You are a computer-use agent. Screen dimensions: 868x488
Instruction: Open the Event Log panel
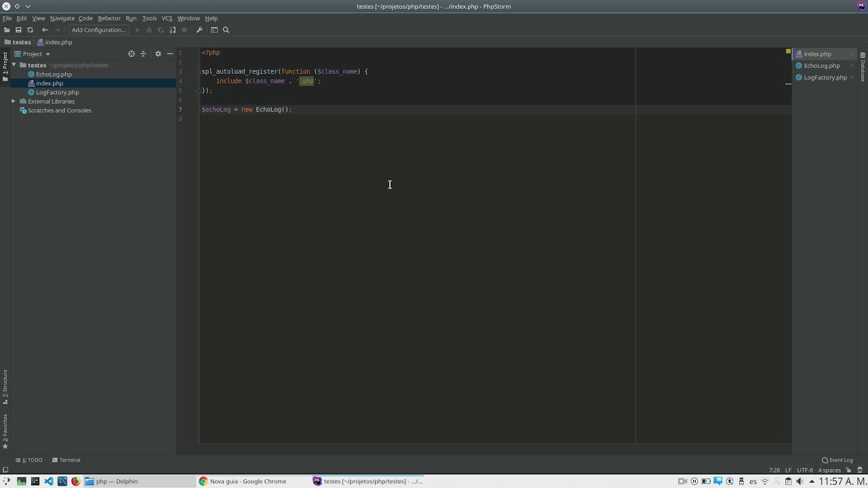[837, 460]
